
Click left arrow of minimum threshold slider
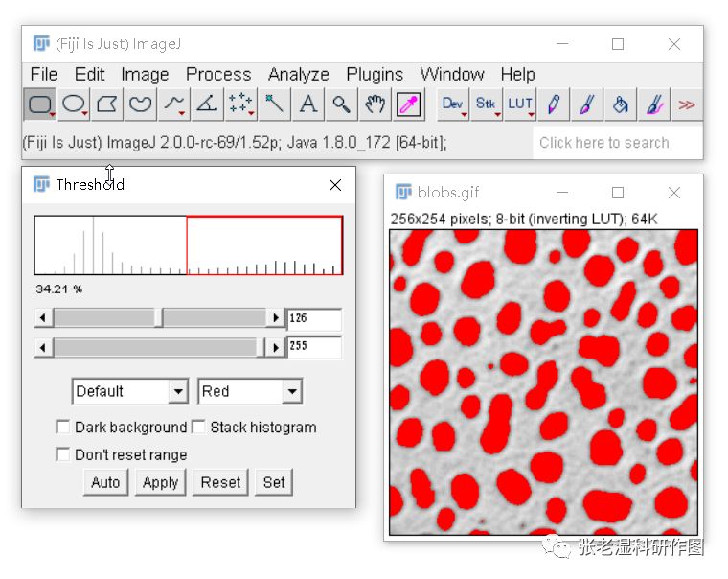click(x=43, y=318)
